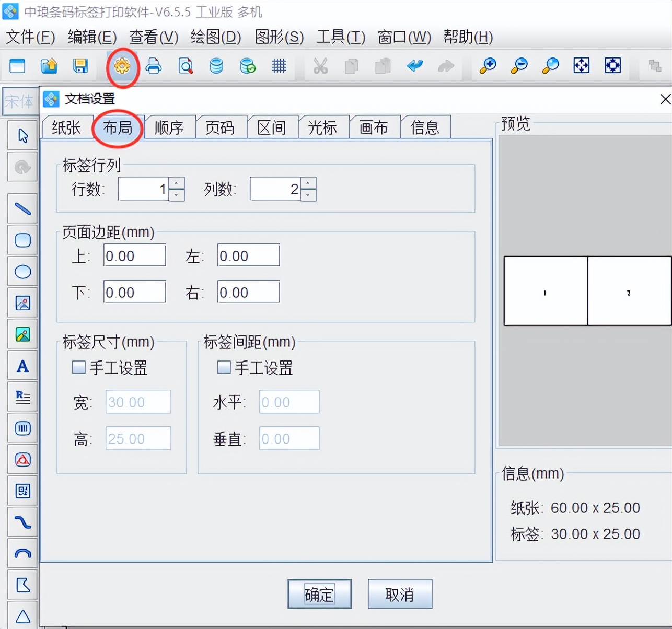Decrease 列数 using the down stepper arrow
This screenshot has height=629, width=672.
click(x=308, y=194)
